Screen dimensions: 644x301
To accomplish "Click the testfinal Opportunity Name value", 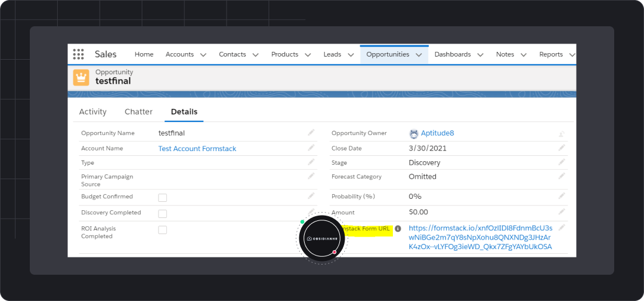I will click(x=172, y=133).
